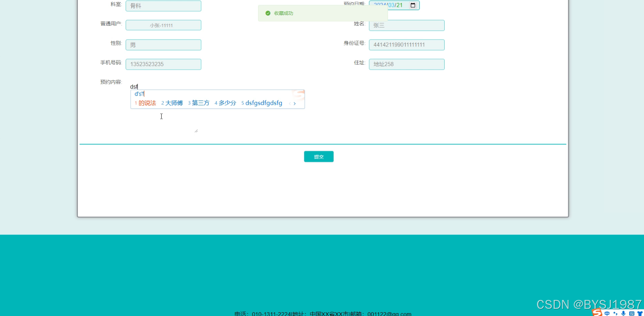Switch punctuation mode on the IME bar
Viewport: 644px width, 316px height.
tap(615, 313)
